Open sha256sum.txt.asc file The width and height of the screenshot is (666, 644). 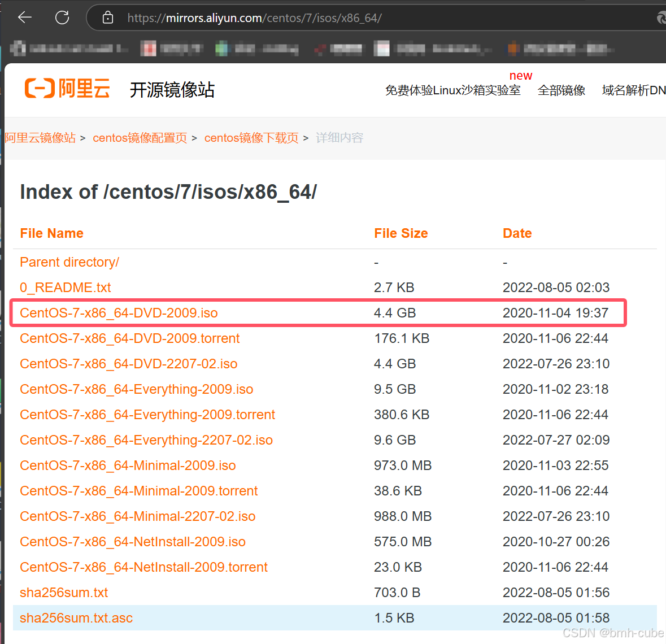(x=76, y=618)
